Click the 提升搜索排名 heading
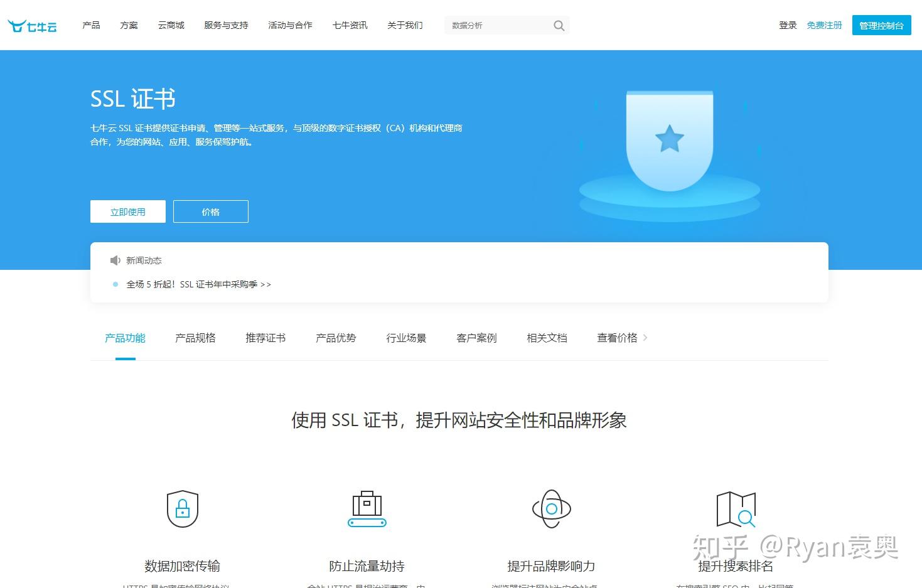 point(736,566)
